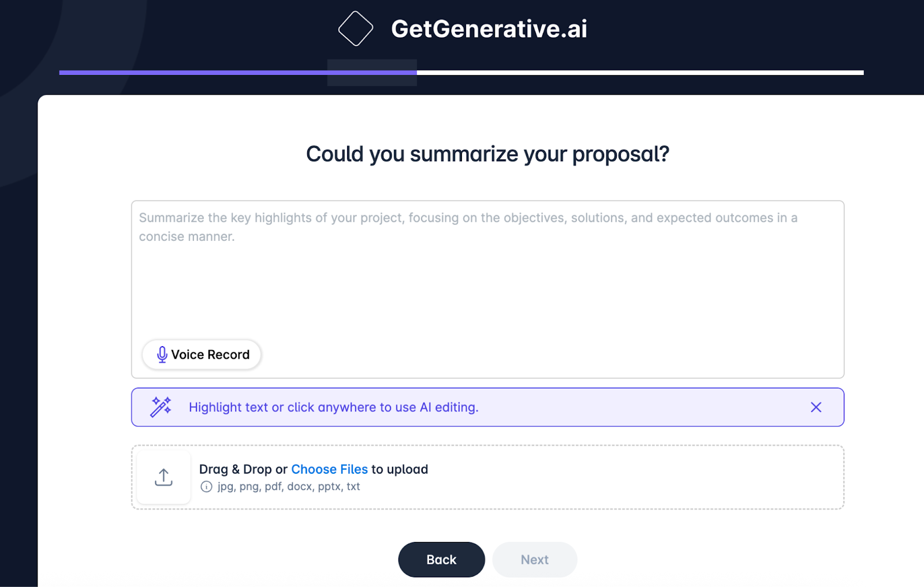This screenshot has width=924, height=587.
Task: Click the dashed Drag & Drop upload zone
Action: (x=487, y=477)
